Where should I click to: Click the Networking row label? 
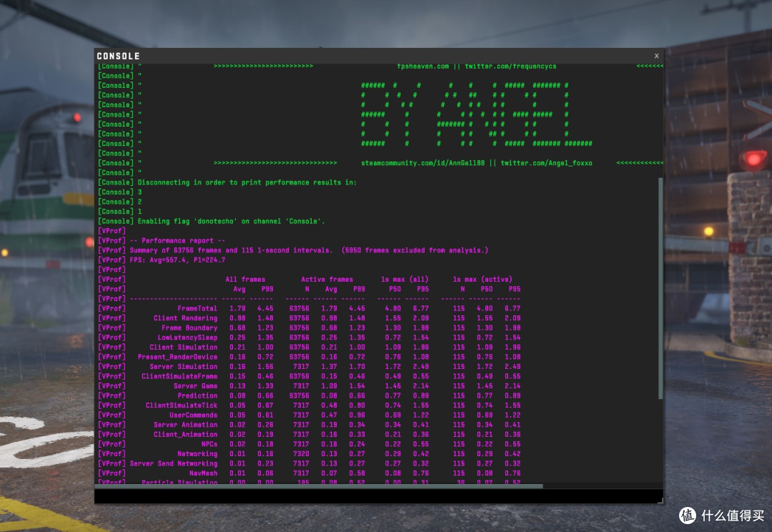197,453
